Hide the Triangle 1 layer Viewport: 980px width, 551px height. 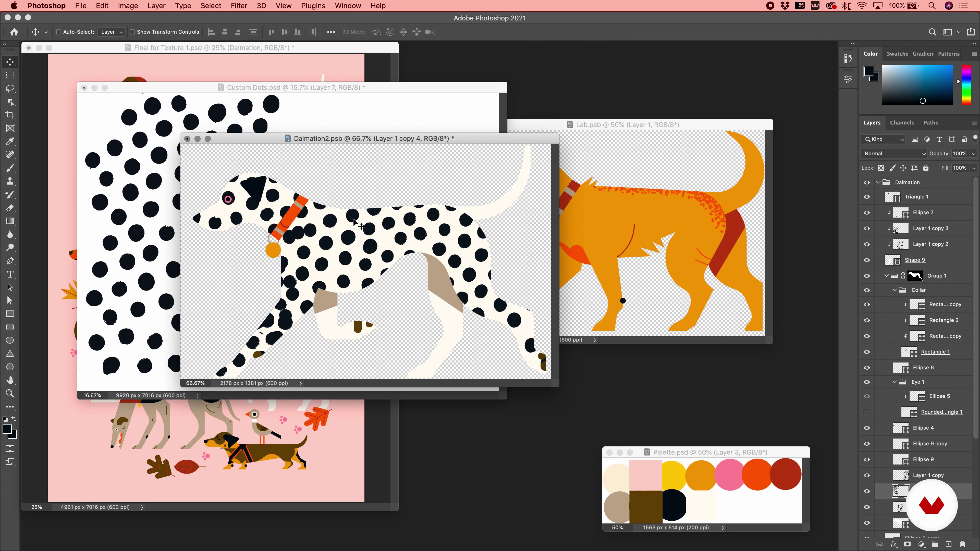[867, 197]
